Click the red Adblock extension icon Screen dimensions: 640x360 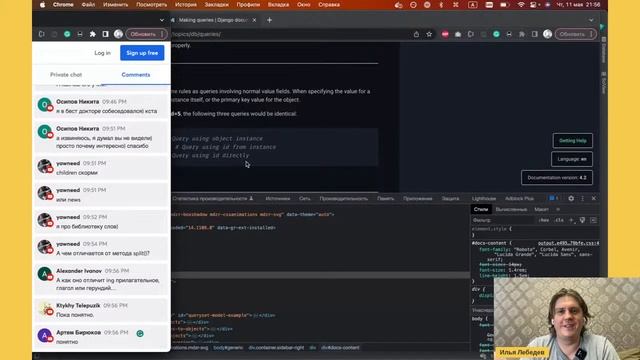445,34
